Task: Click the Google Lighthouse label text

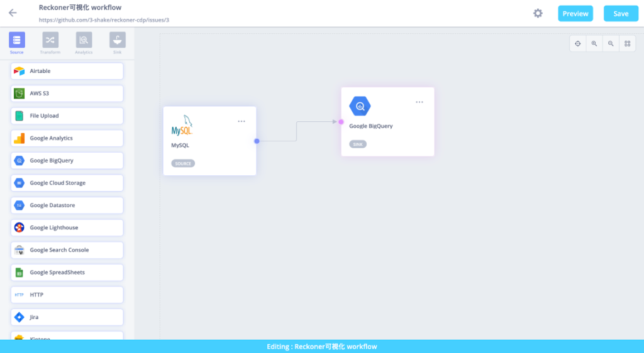Action: (54, 227)
